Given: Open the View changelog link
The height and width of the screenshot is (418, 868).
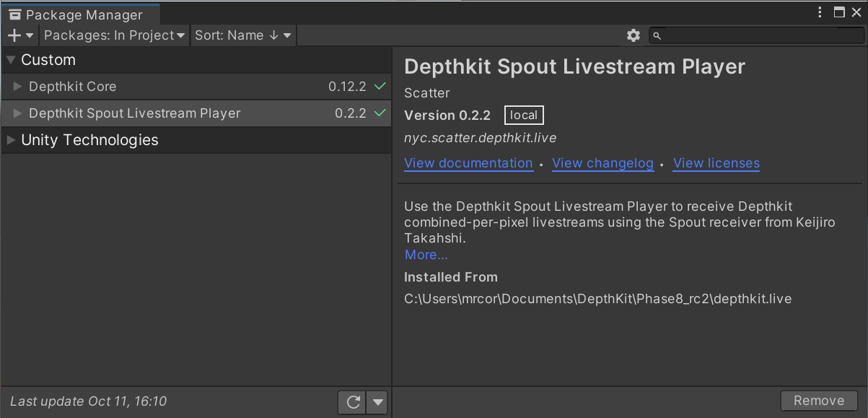Looking at the screenshot, I should pyautogui.click(x=602, y=163).
